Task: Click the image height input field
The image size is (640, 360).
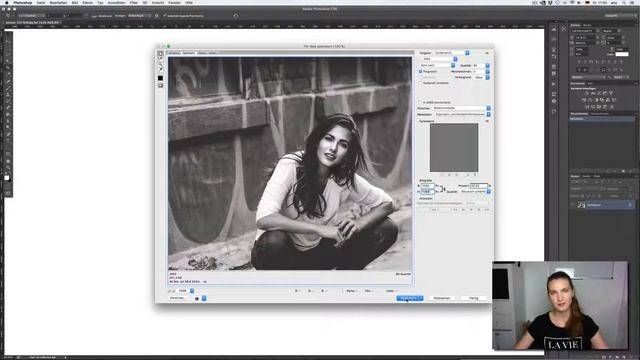Action: [427, 191]
